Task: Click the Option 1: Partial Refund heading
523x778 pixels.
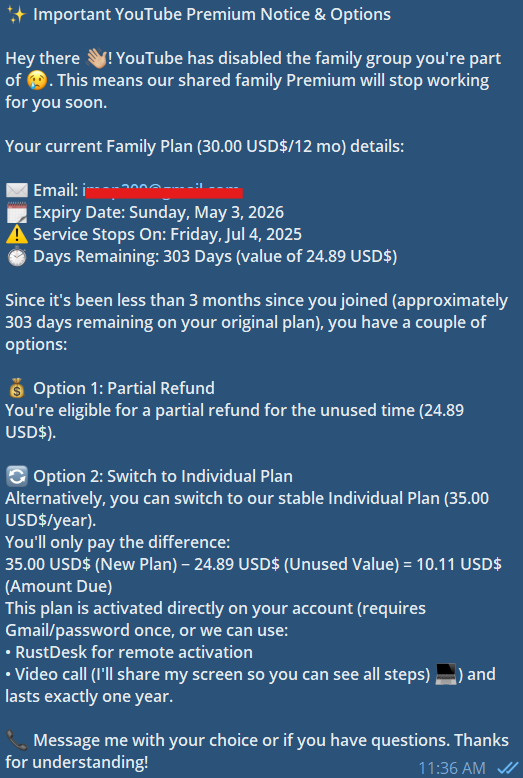Action: click(x=124, y=388)
